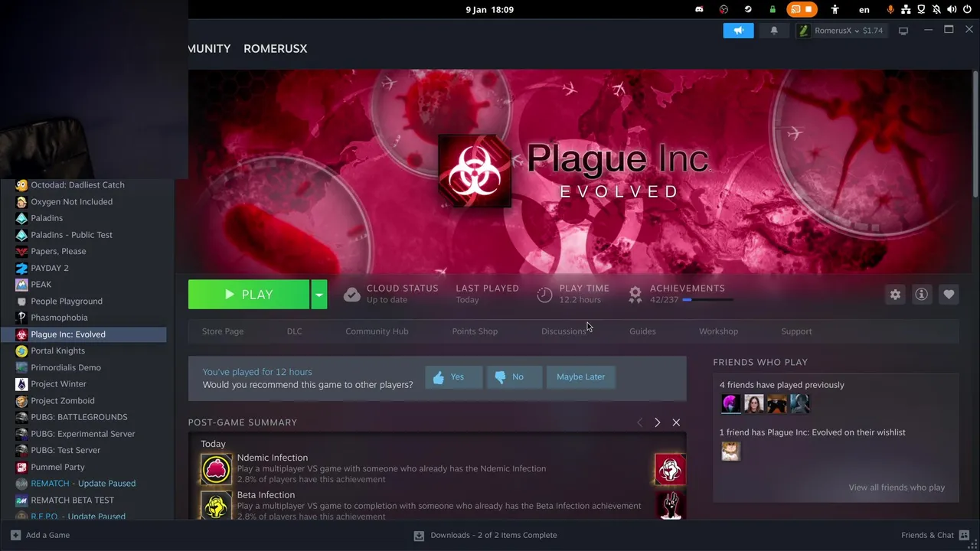Click the announcements megaphone icon
The width and height of the screenshot is (980, 551).
click(x=738, y=31)
